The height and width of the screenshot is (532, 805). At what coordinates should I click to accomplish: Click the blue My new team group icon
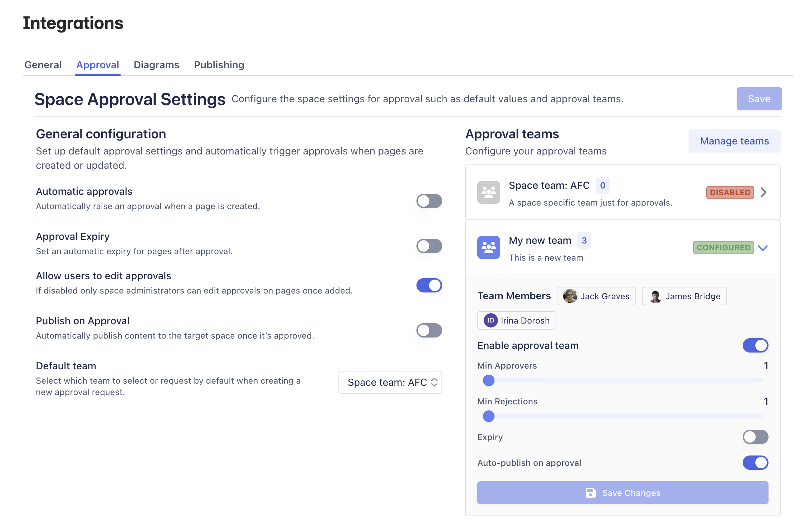click(x=488, y=247)
